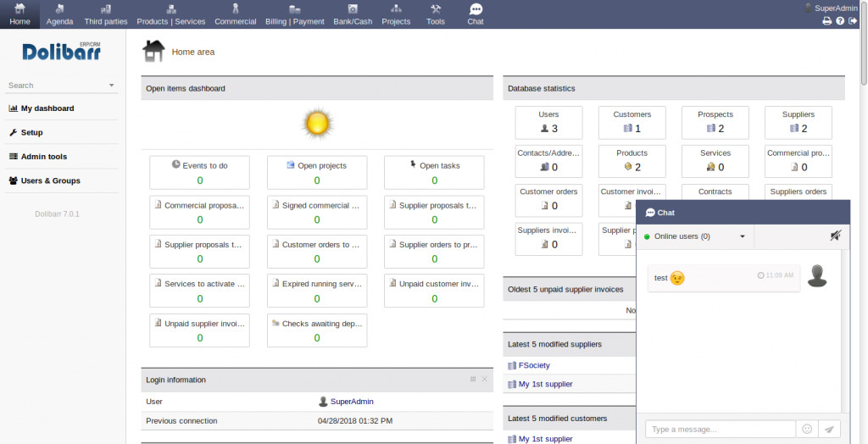The image size is (868, 444).
Task: Click the Home area house icon
Action: 153,52
